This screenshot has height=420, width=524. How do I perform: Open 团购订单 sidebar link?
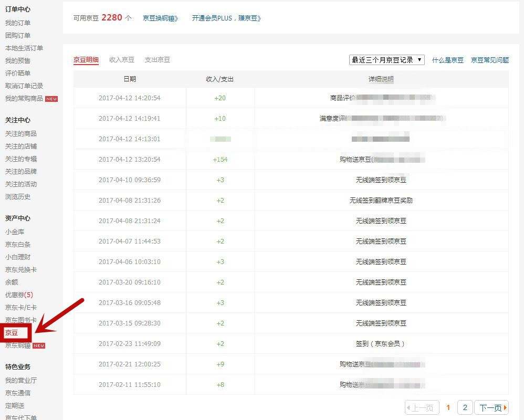[x=18, y=35]
